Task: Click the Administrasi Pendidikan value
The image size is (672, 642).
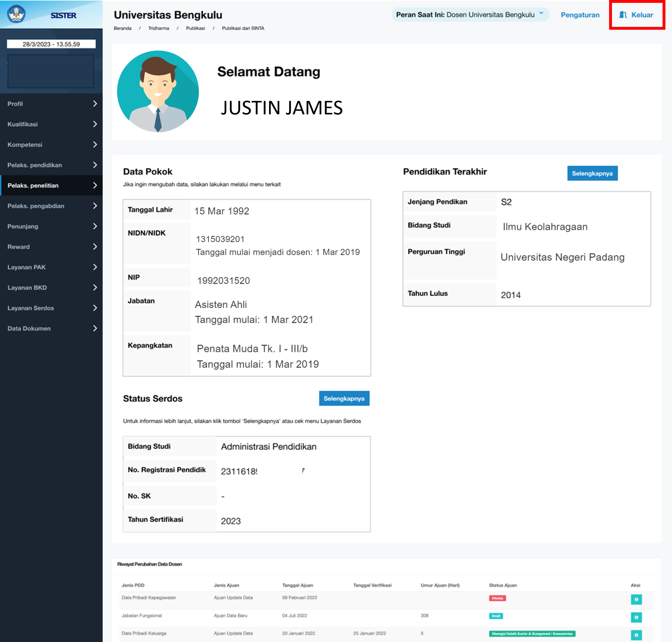Action: point(269,447)
